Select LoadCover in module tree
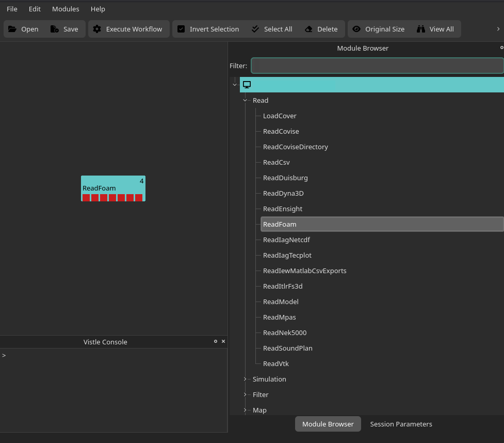 (x=280, y=116)
